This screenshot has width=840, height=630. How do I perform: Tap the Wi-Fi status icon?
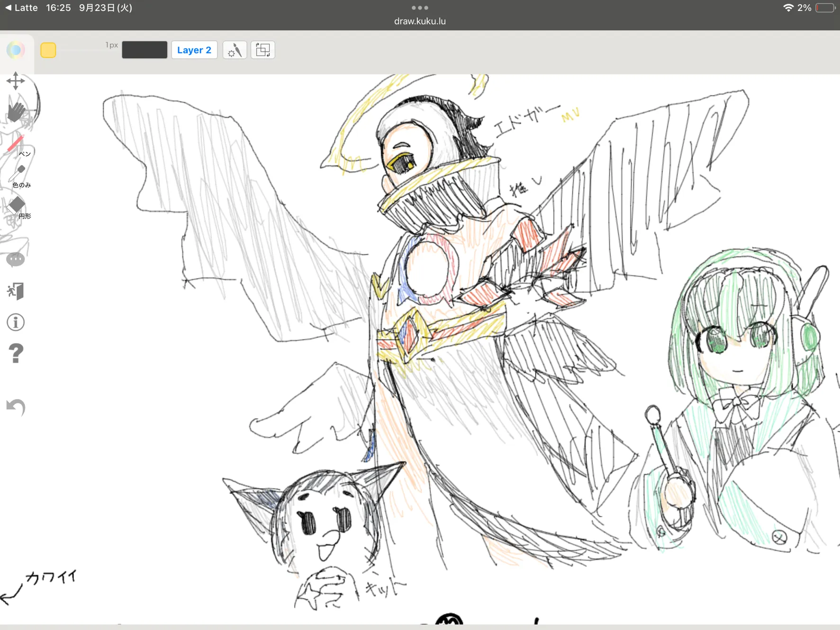pos(788,8)
